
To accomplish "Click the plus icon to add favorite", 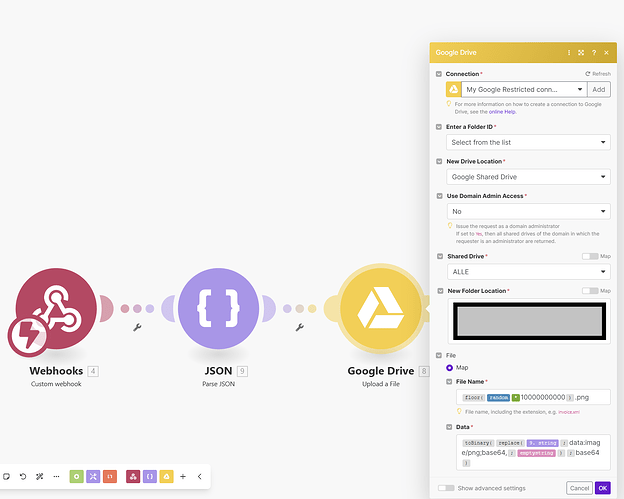I will (x=183, y=476).
